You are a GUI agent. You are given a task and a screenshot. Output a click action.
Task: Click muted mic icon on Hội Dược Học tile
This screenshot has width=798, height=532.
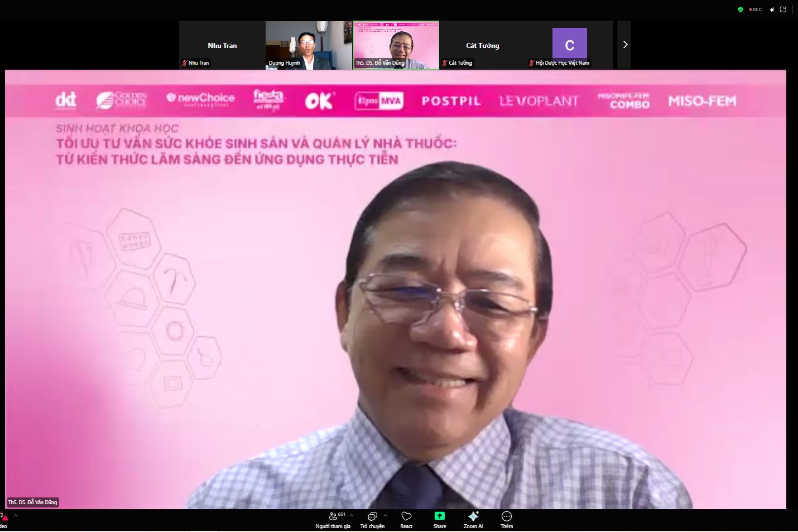pos(532,63)
